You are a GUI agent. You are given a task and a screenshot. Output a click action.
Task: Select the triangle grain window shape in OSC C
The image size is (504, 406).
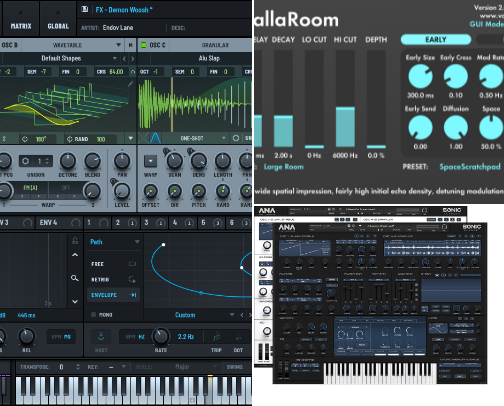pos(155,138)
